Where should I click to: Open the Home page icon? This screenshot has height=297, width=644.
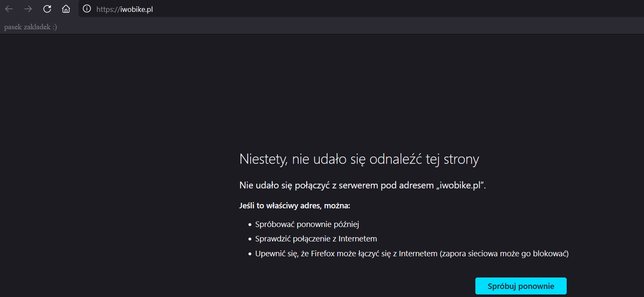66,9
